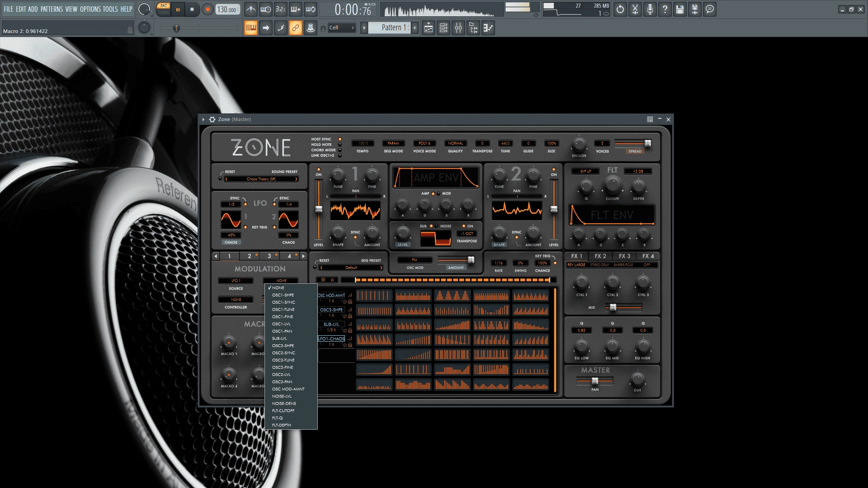The image size is (868, 488).
Task: Open the Mixer view
Action: (x=458, y=28)
